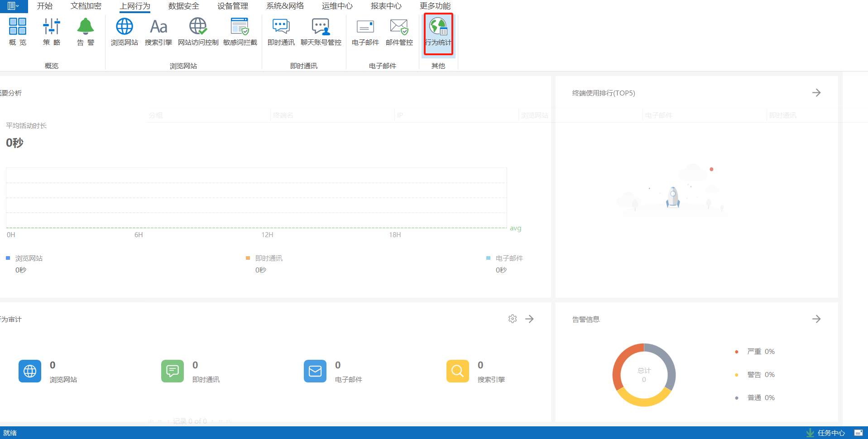This screenshot has width=868, height=439.
Task: Expand 告警信息 panel arrow
Action: click(816, 319)
